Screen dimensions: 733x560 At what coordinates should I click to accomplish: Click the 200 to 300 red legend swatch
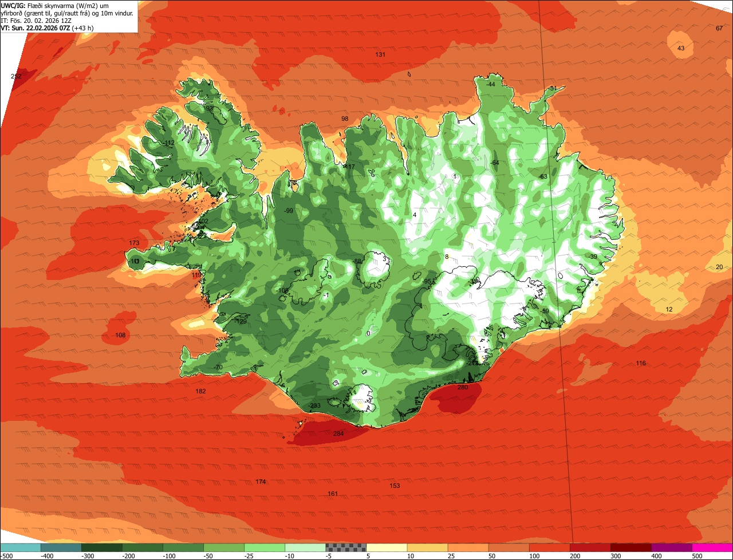point(590,547)
